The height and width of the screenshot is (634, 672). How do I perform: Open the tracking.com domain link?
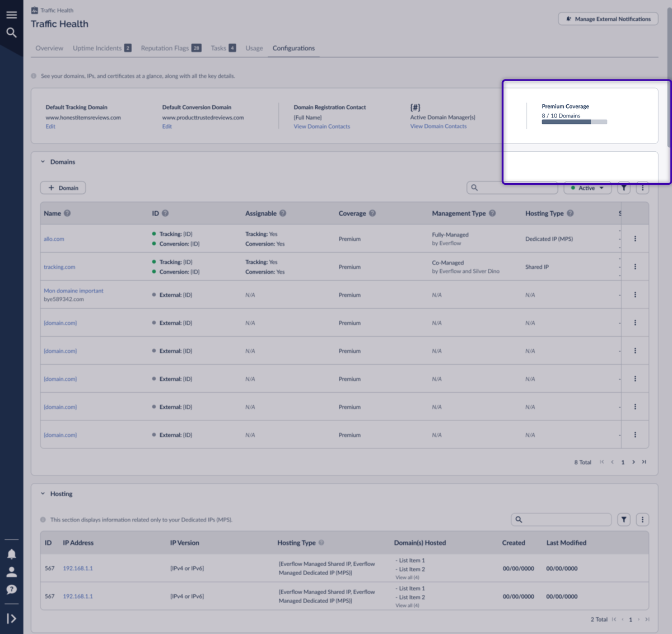pos(59,267)
